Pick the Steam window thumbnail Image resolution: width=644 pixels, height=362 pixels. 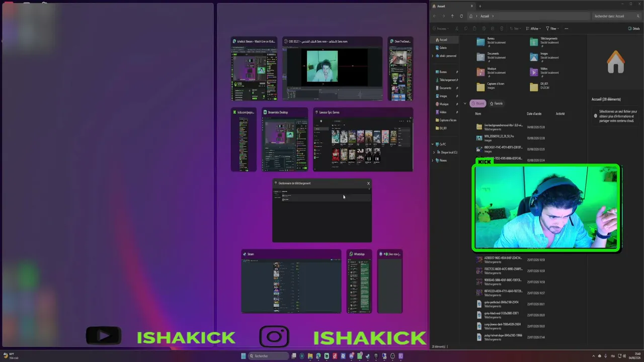click(x=291, y=282)
